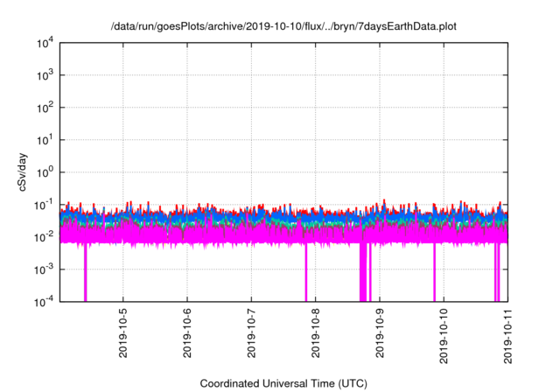Click the 10^4 y-axis tick label
Viewport: 560px width, 392px height.
click(45, 43)
